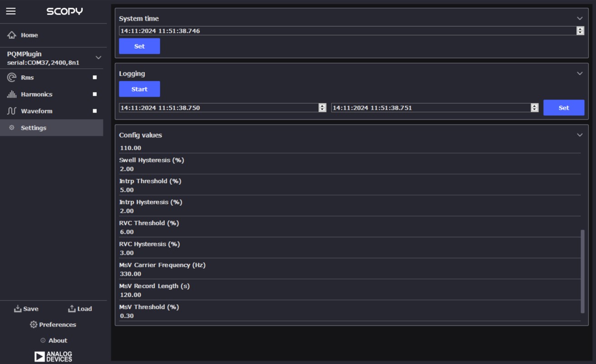
Task: Collapse the System time section
Action: [x=579, y=19]
